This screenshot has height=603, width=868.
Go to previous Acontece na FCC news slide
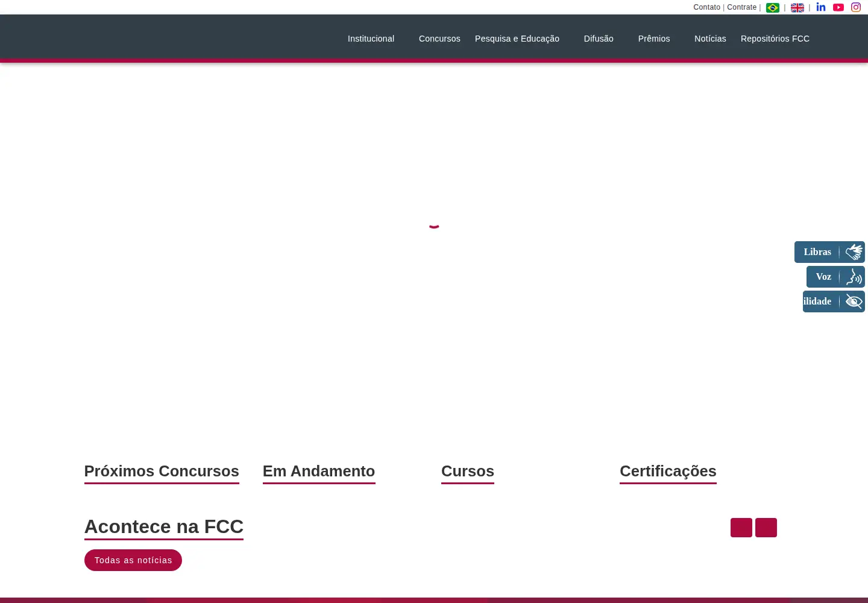(x=741, y=528)
